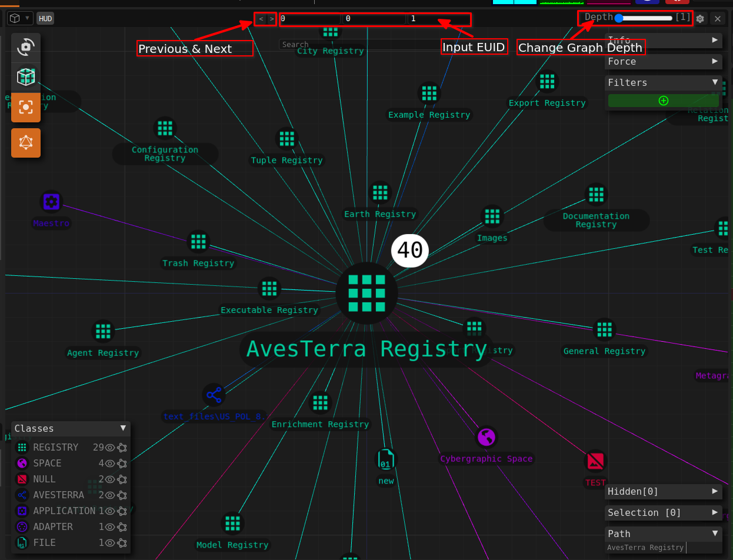This screenshot has height=560, width=733.
Task: Toggle visibility eye for NULL class
Action: tap(110, 479)
